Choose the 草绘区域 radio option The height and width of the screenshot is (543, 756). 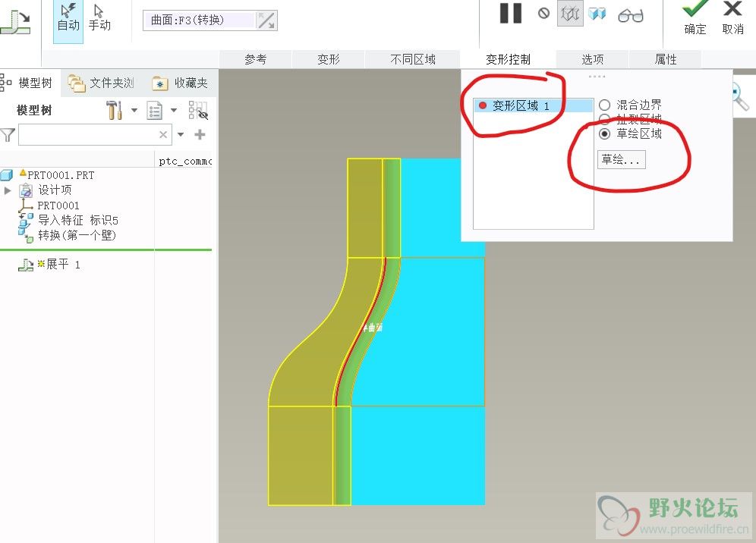605,133
